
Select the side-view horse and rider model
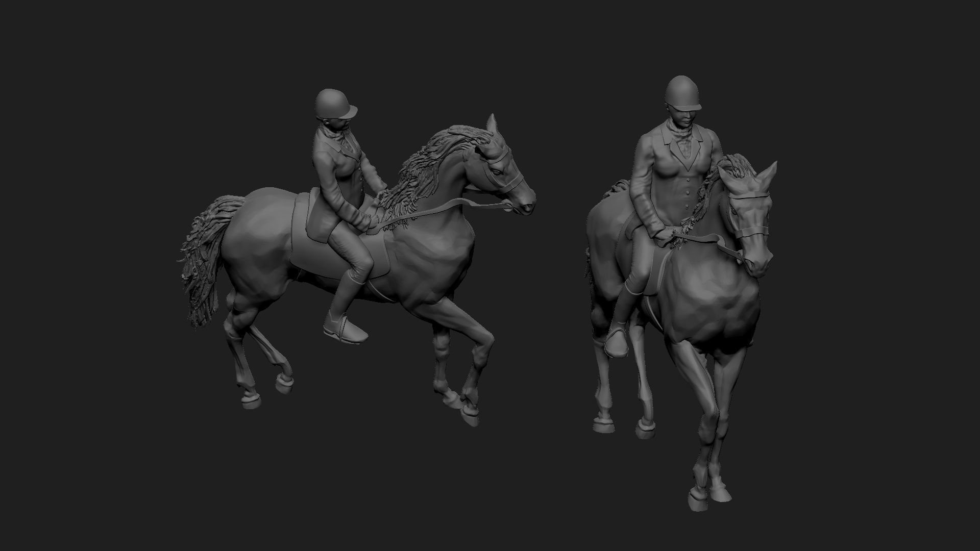(x=357, y=258)
